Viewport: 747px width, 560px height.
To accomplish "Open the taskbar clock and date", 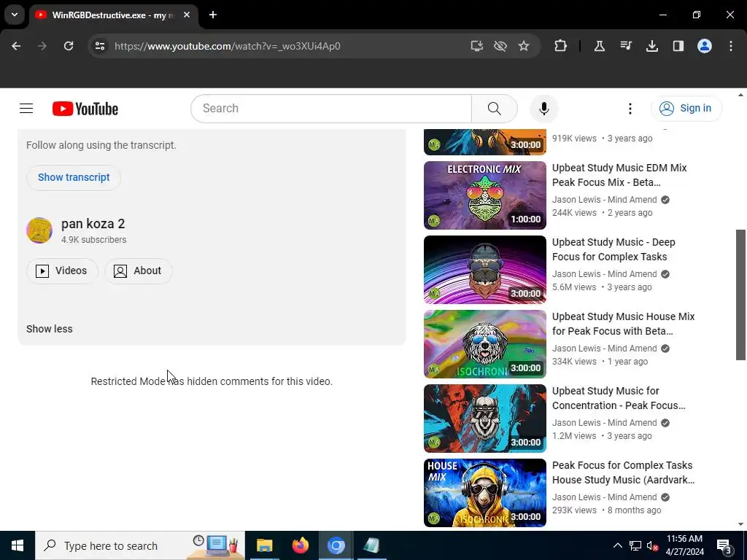I will (684, 545).
